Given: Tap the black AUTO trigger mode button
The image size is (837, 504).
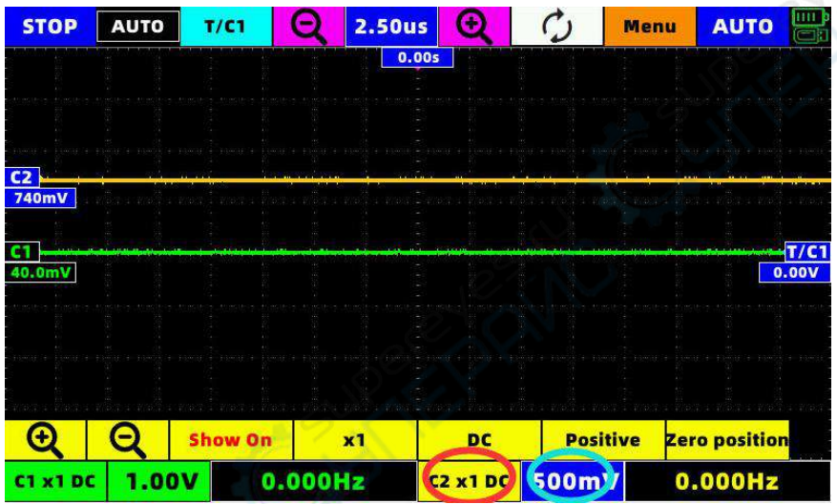Looking at the screenshot, I should [137, 26].
